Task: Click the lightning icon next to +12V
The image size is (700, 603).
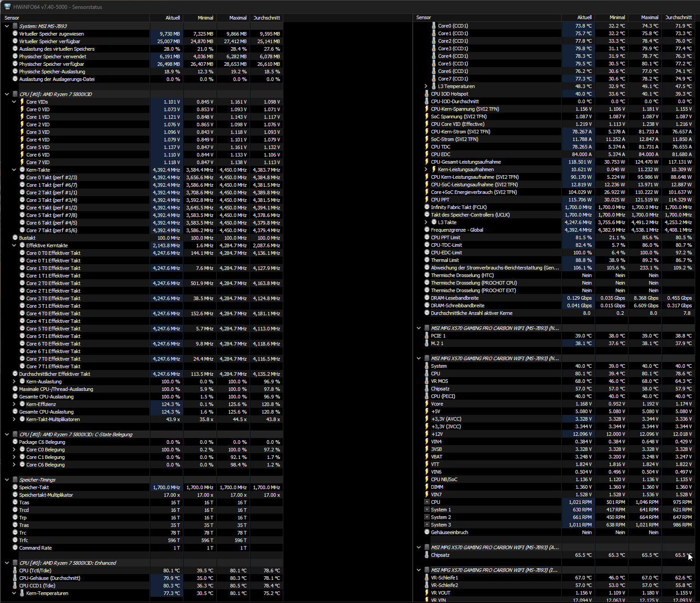Action: pyautogui.click(x=426, y=434)
